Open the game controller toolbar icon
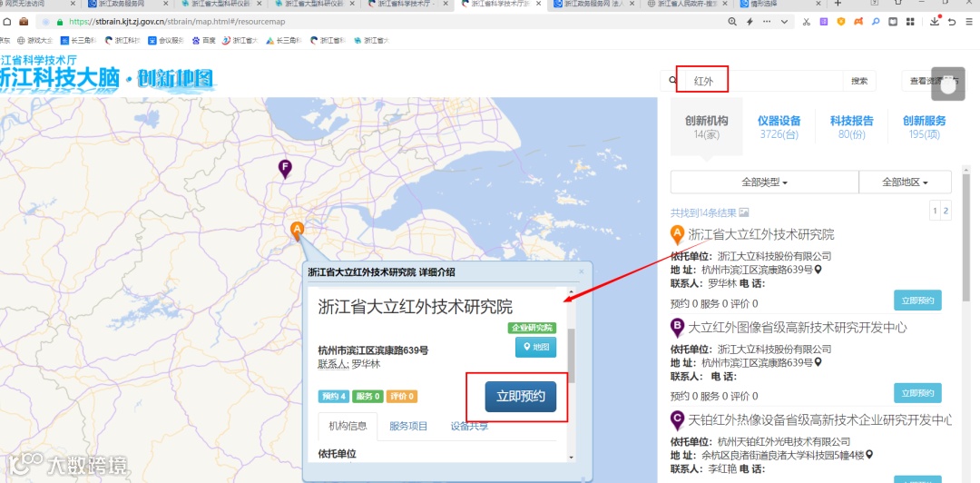The height and width of the screenshot is (483, 980). pyautogui.click(x=858, y=22)
